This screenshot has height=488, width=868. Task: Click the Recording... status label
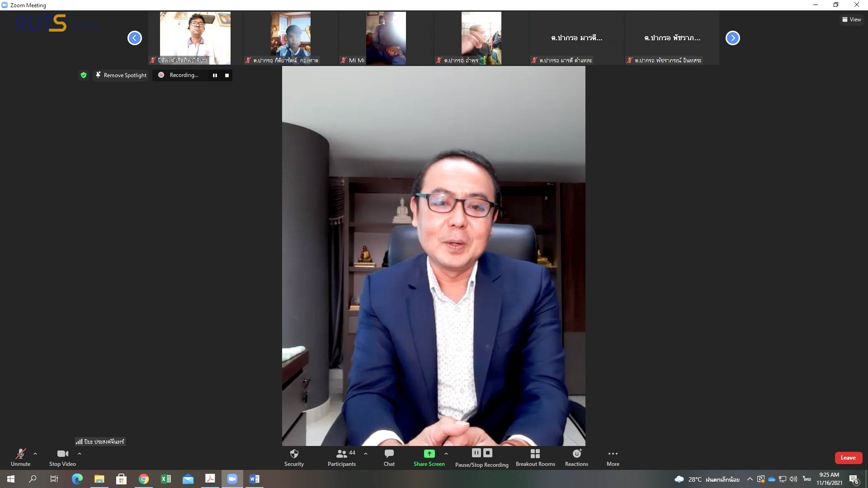[184, 75]
